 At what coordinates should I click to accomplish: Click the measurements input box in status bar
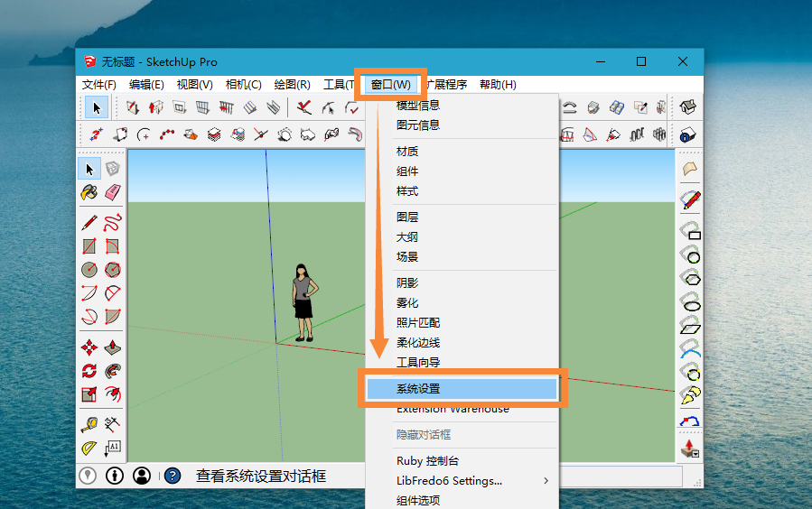coord(621,476)
